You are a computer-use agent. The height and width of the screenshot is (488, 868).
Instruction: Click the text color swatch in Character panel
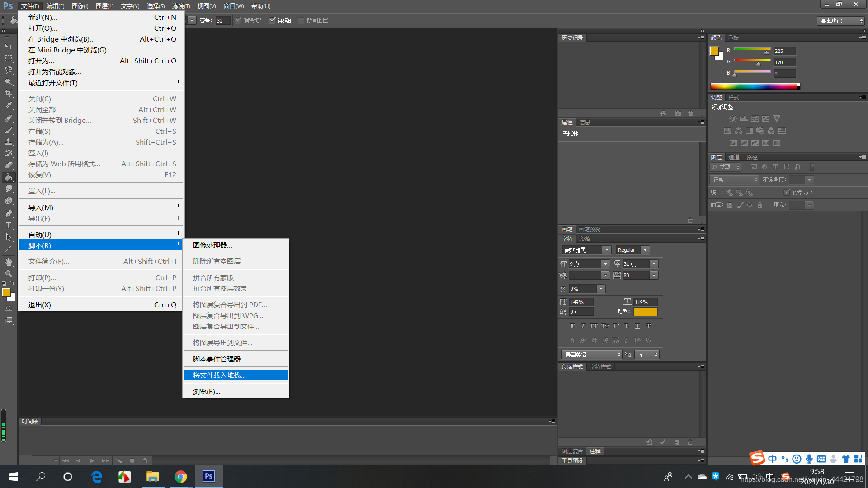pos(645,312)
